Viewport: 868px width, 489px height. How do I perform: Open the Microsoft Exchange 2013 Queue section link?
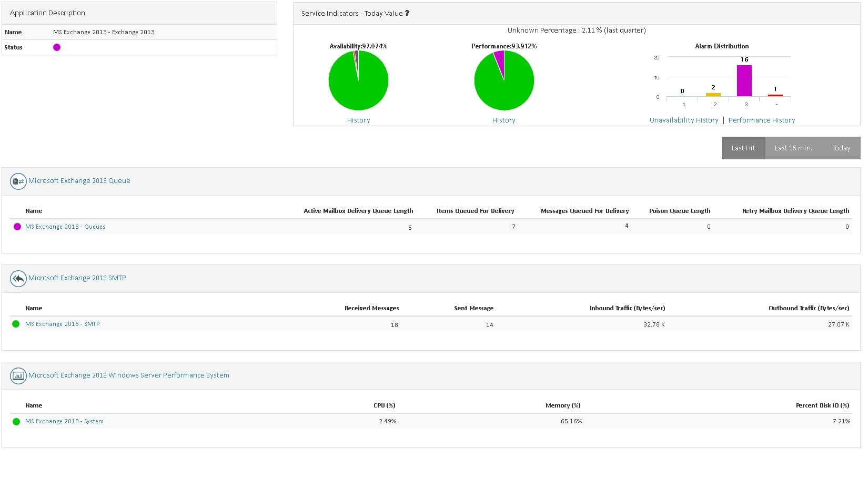79,181
